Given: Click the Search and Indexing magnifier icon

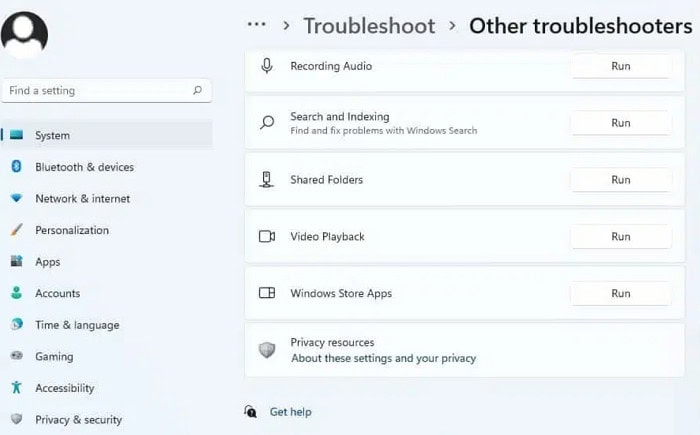Looking at the screenshot, I should click(267, 122).
